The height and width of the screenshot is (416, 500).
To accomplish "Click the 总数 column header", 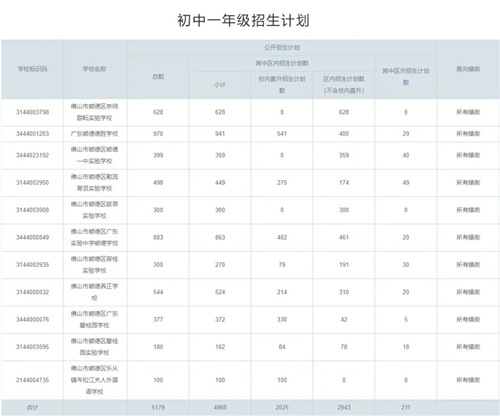I will click(x=158, y=77).
